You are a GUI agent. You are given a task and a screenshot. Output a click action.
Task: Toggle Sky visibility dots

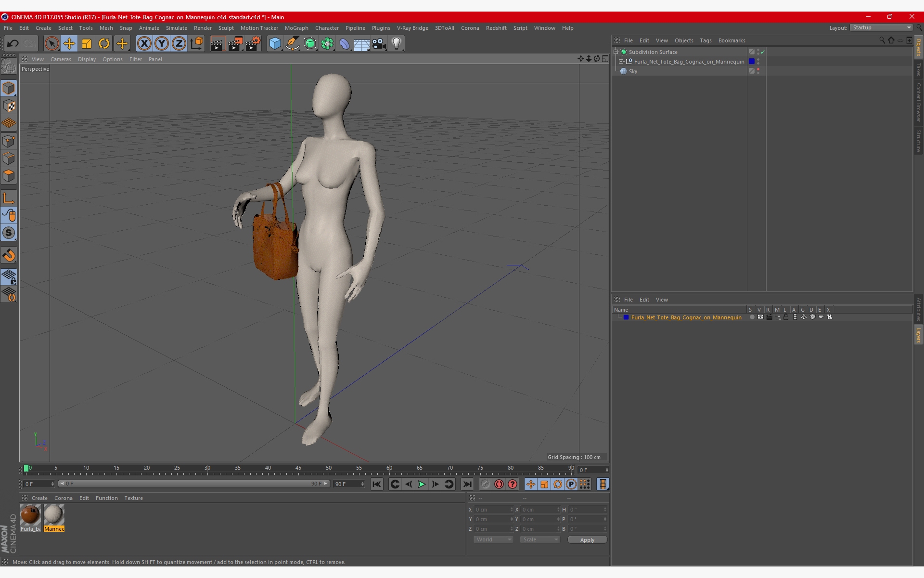pyautogui.click(x=758, y=71)
